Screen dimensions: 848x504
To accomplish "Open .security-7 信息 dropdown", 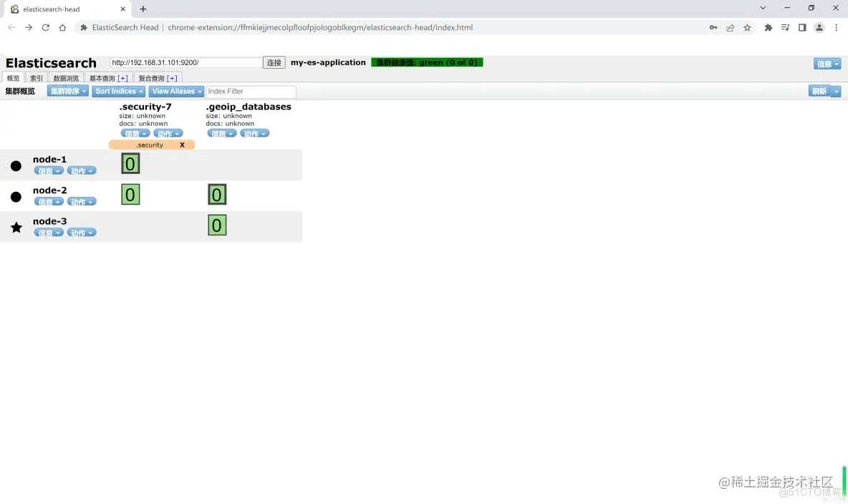I will 135,134.
